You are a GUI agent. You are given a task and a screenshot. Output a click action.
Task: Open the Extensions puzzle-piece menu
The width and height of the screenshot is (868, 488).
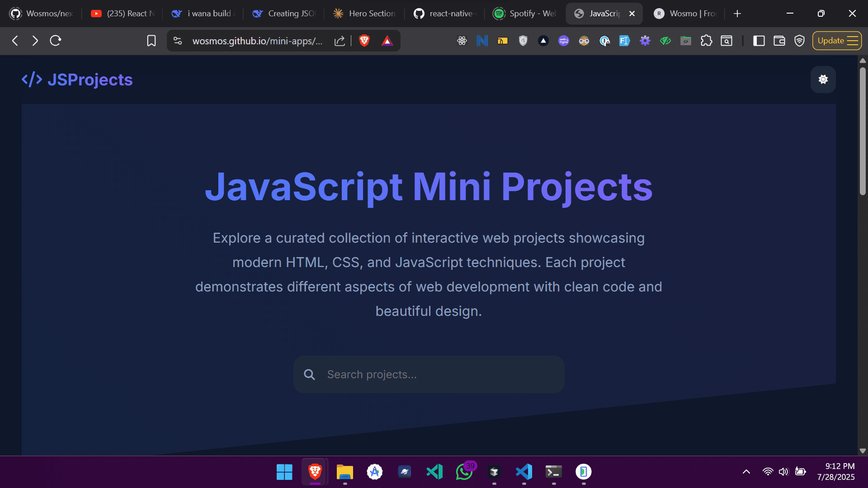[x=706, y=41]
